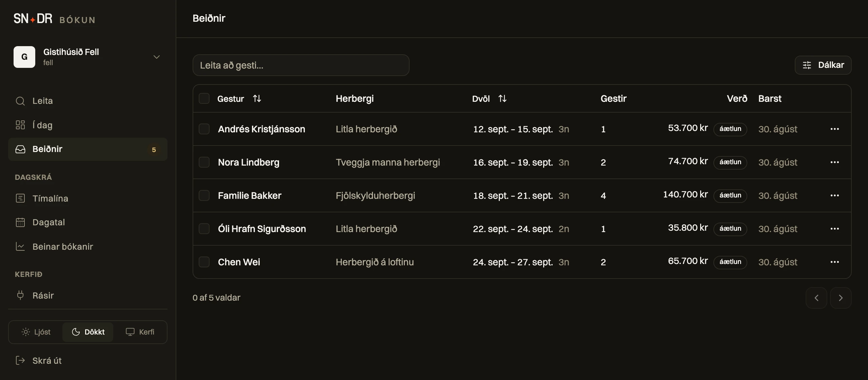
Task: Open the Beiðnir menu item
Action: [88, 149]
